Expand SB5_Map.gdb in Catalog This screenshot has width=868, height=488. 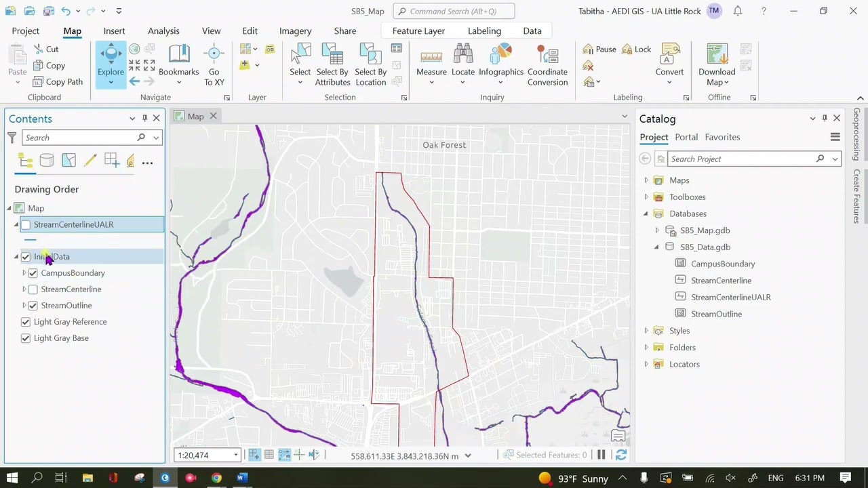pos(656,230)
